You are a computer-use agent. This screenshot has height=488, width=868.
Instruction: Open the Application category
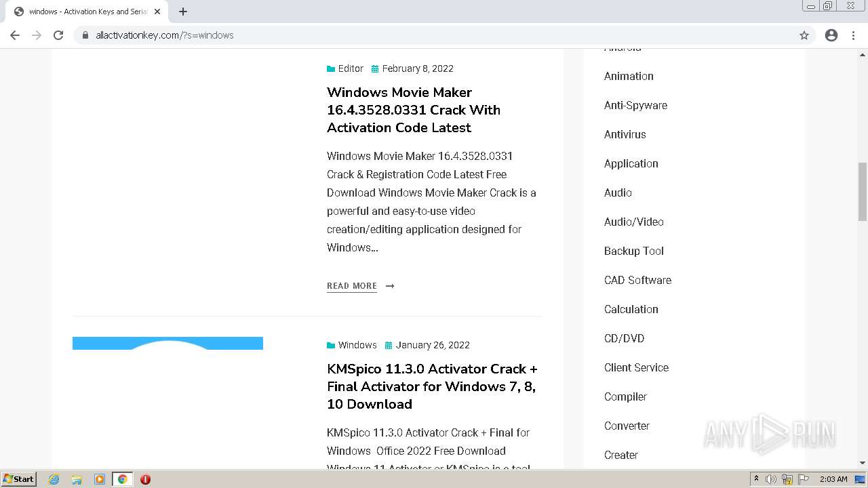[x=631, y=163]
